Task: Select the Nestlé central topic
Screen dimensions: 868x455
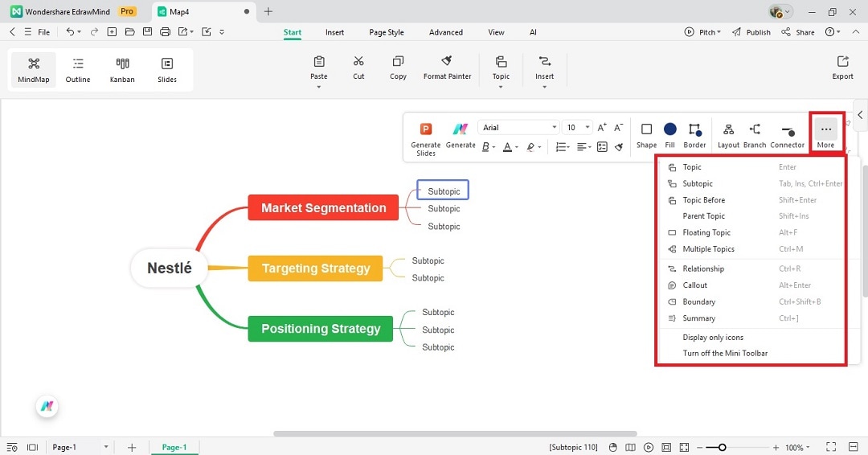Action: 170,268
